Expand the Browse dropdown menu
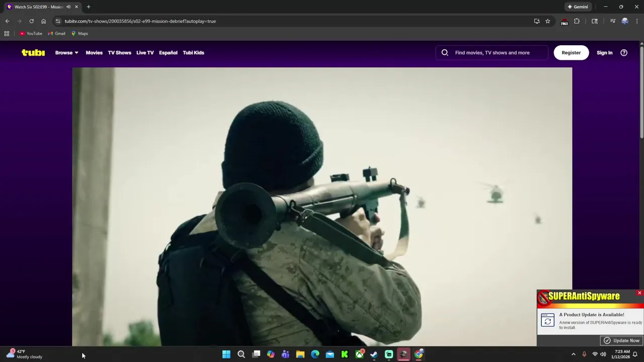Viewport: 644px width, 362px height. pyautogui.click(x=66, y=53)
